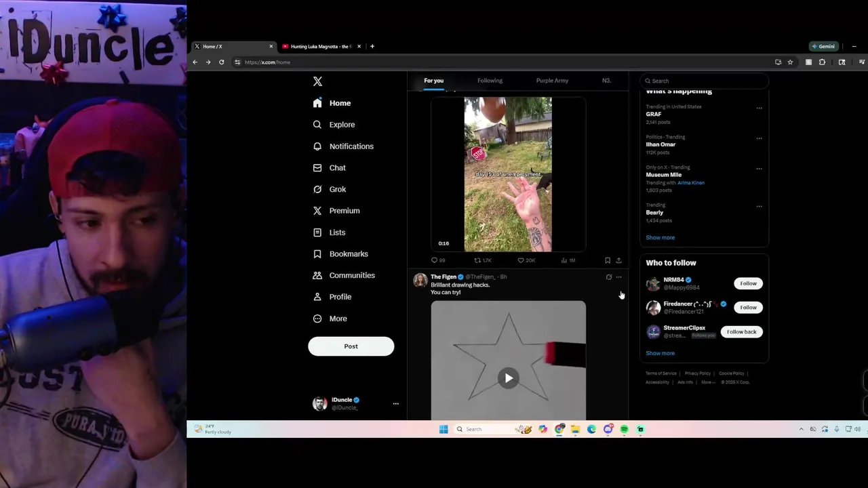This screenshot has width=868, height=488.
Task: Open the Windows Start menu
Action: click(443, 429)
